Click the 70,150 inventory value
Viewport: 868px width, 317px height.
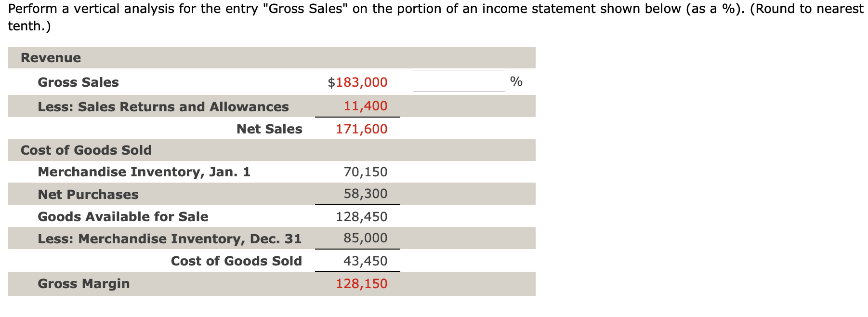[365, 172]
